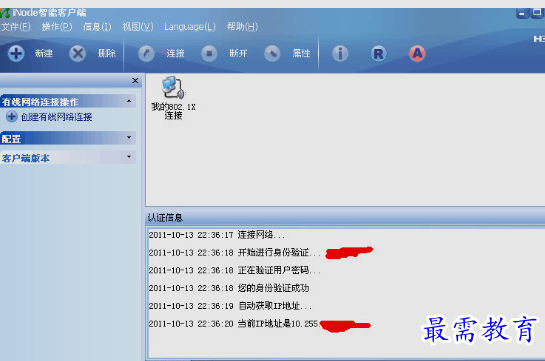This screenshot has height=361, width=545.
Task: Select the 我的802.1X连接 connection icon
Action: [173, 98]
